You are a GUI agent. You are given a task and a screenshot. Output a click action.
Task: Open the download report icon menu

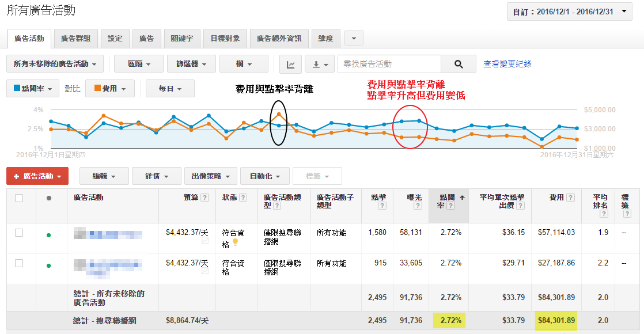[x=320, y=64]
